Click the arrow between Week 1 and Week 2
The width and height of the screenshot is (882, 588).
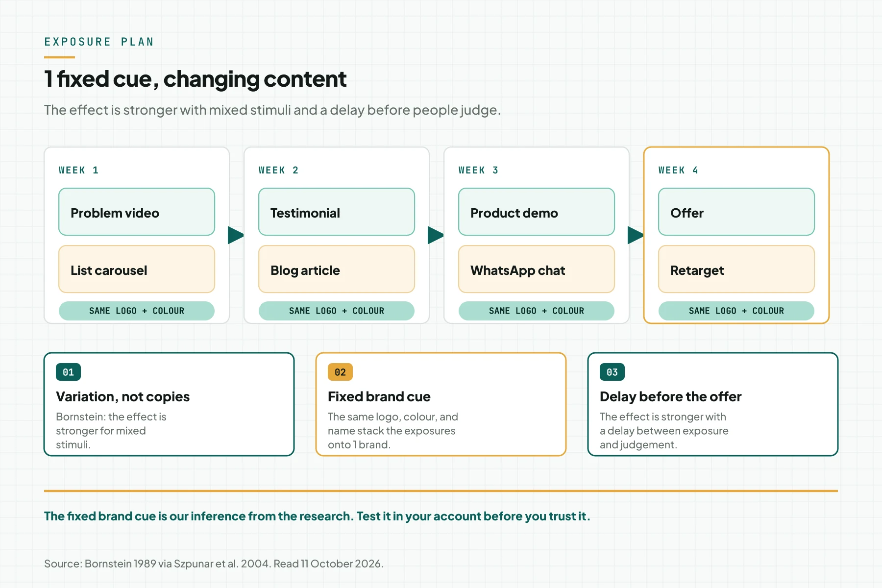[x=236, y=235]
